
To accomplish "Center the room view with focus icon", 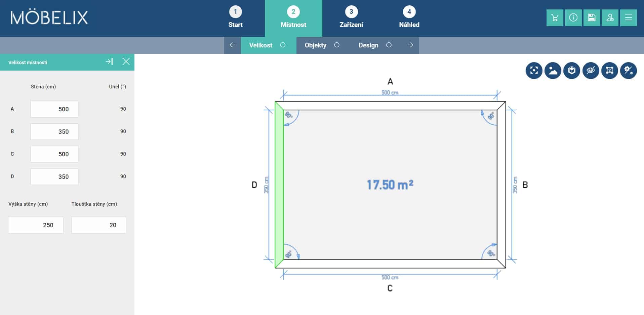I will (x=534, y=71).
